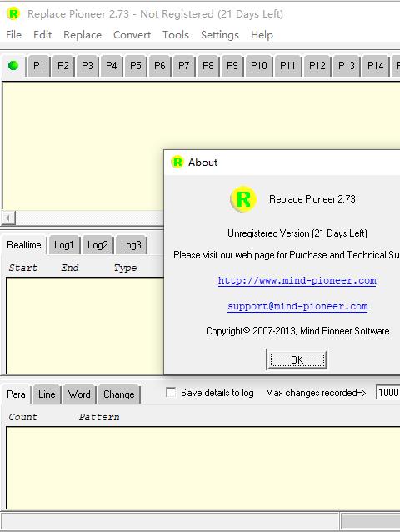Open the Settings menu
This screenshot has height=532, width=400.
[x=220, y=35]
